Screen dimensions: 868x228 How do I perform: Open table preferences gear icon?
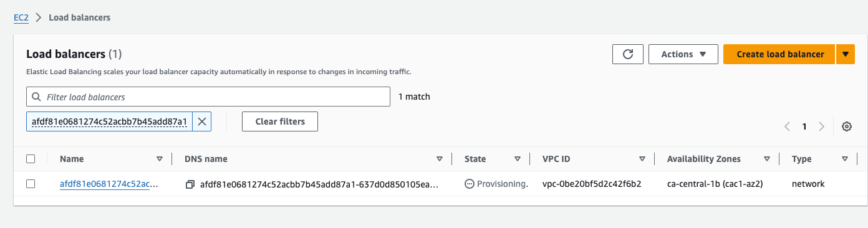pyautogui.click(x=847, y=126)
